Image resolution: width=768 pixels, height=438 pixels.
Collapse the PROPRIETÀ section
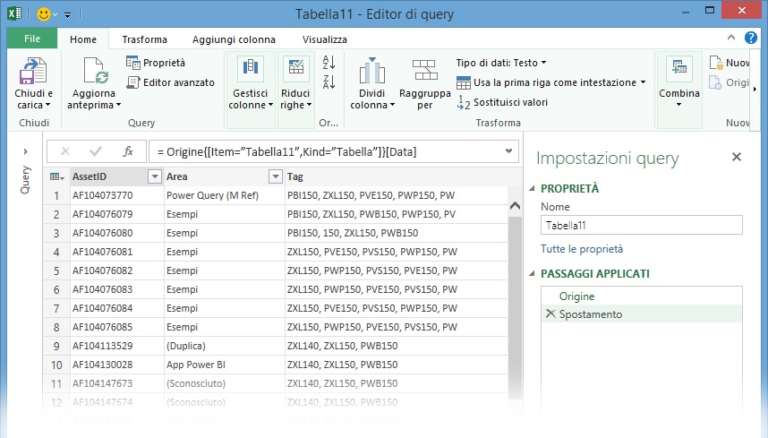point(532,188)
